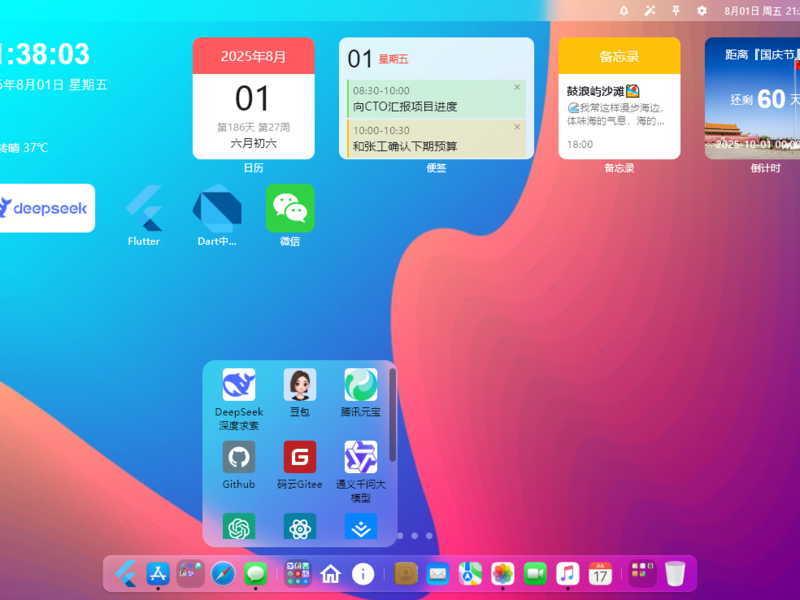Viewport: 800px width, 600px height.
Task: Open Github in the folder popup
Action: tap(239, 457)
